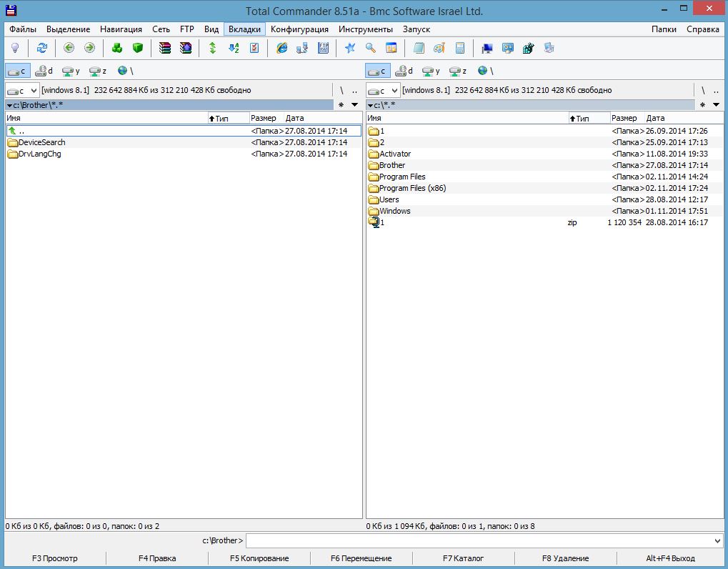This screenshot has width=728, height=569.
Task: Select drive c in the right drive bar
Action: 378,71
